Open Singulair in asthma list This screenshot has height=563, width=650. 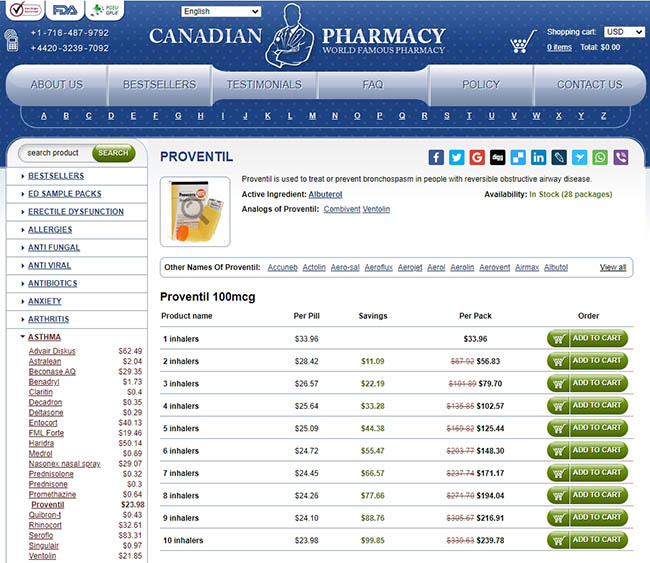pyautogui.click(x=44, y=546)
